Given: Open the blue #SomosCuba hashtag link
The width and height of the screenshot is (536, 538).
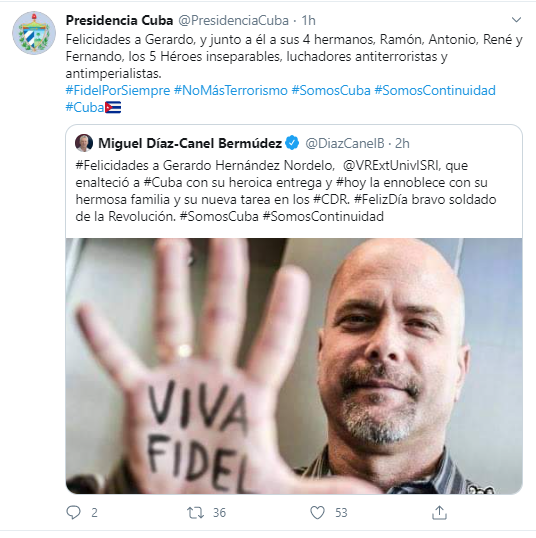Looking at the screenshot, I should [x=331, y=91].
